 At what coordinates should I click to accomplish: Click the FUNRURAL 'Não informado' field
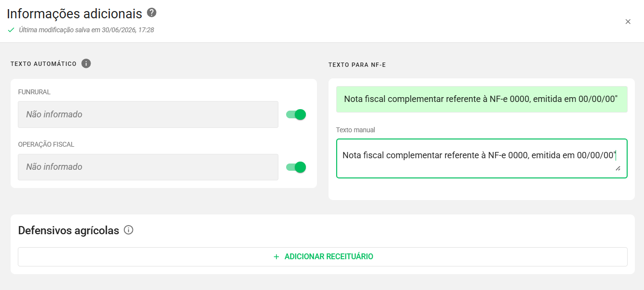point(148,114)
